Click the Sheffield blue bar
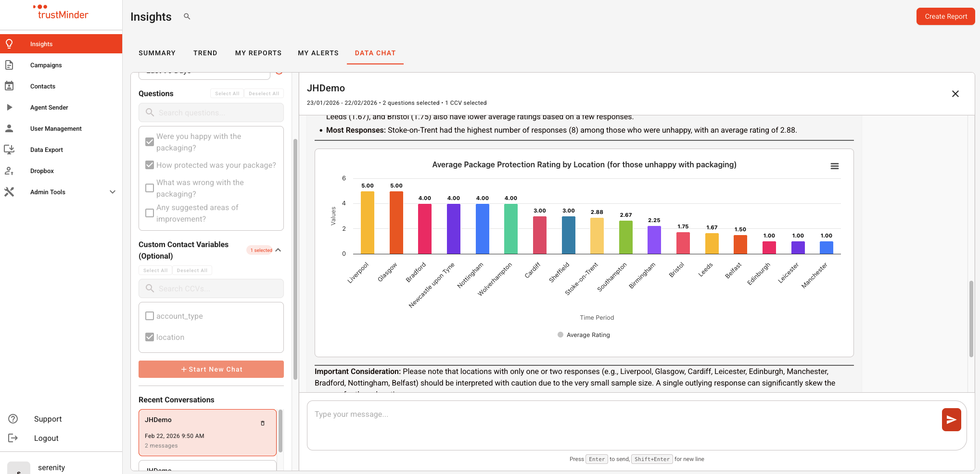 569,235
